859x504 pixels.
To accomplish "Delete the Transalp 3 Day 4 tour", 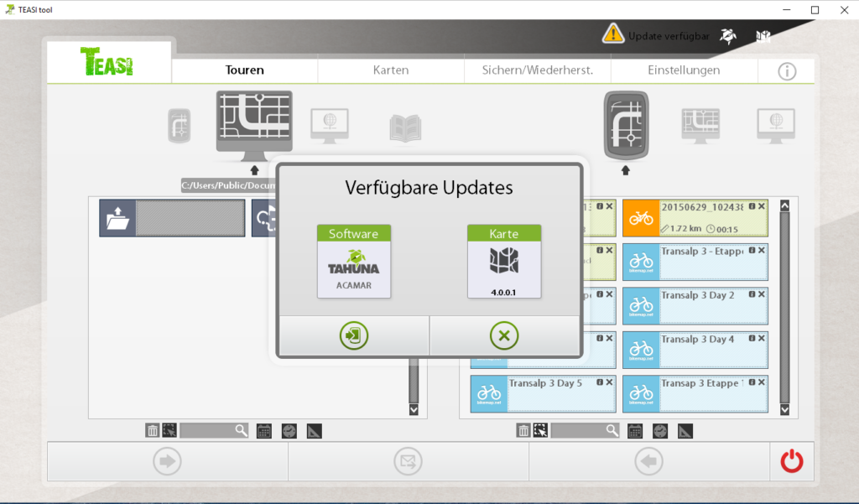I will (x=762, y=339).
